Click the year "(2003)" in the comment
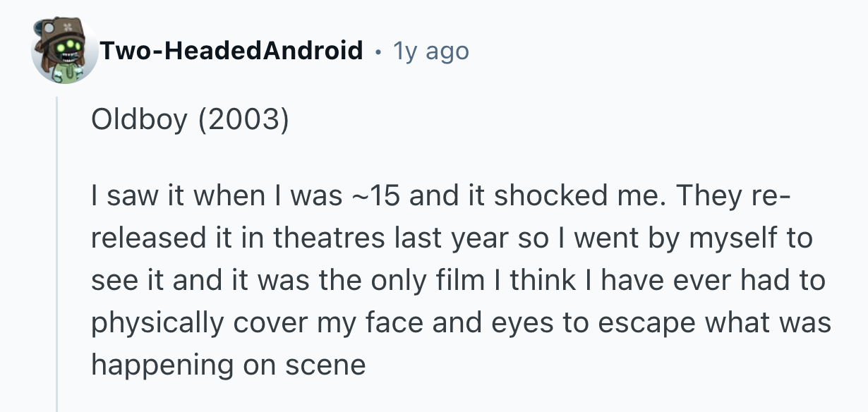The image size is (868, 412). click(x=243, y=121)
